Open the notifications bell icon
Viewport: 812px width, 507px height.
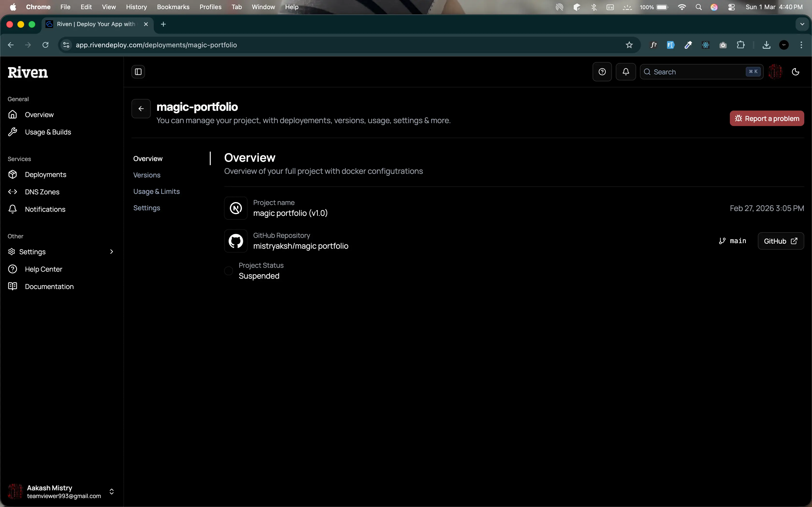pos(625,71)
